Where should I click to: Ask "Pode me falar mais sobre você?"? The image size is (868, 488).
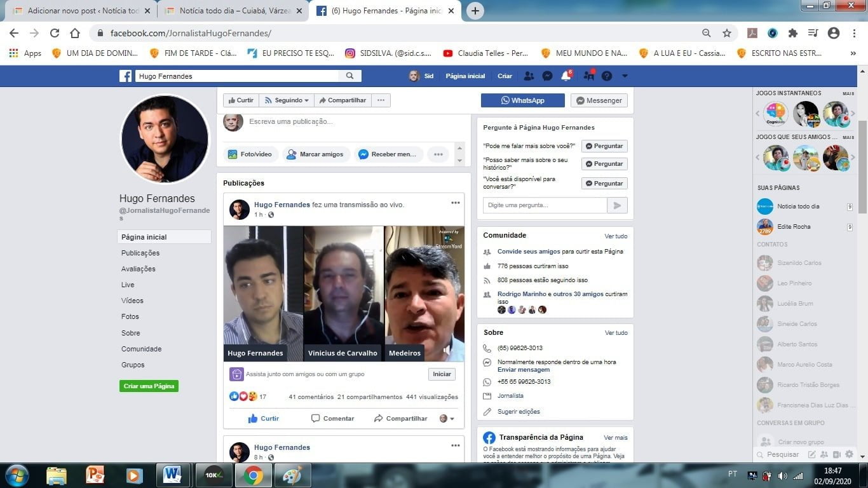pyautogui.click(x=604, y=146)
